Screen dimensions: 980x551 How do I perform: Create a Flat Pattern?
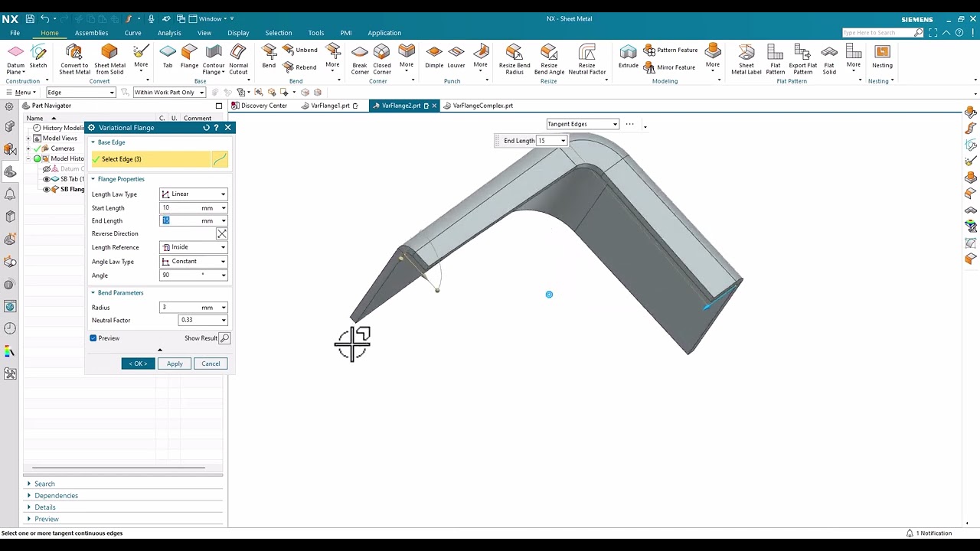pos(776,58)
